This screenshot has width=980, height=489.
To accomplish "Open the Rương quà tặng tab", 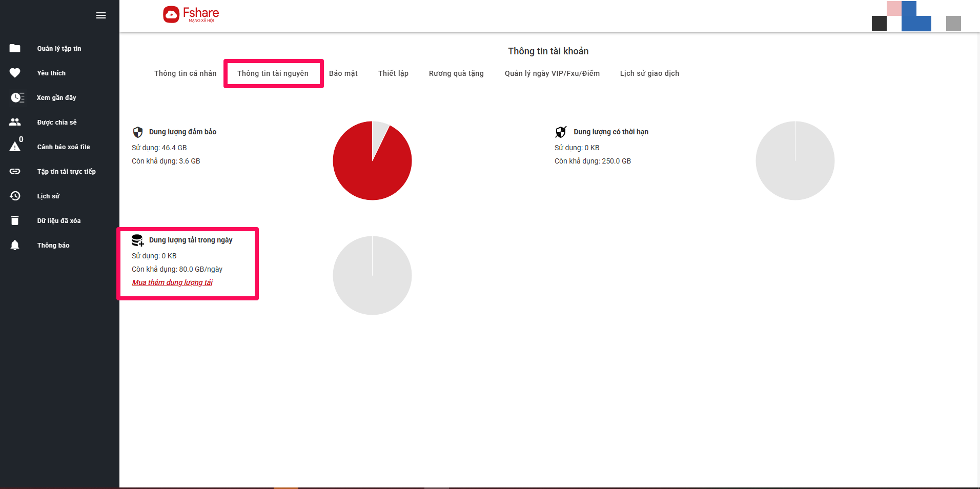I will 456,73.
